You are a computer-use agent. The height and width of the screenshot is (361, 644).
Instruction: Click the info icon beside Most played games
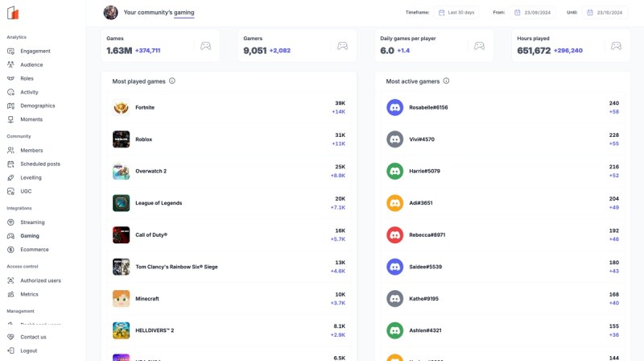click(x=172, y=81)
